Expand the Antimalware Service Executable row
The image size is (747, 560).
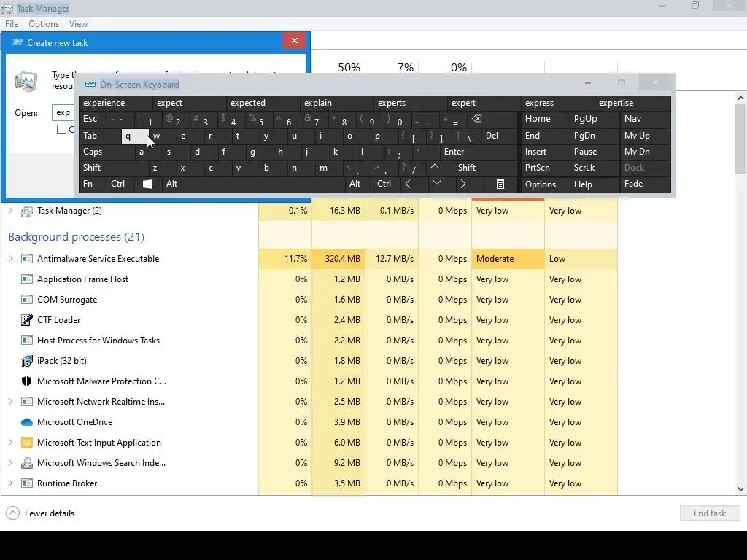(10, 259)
